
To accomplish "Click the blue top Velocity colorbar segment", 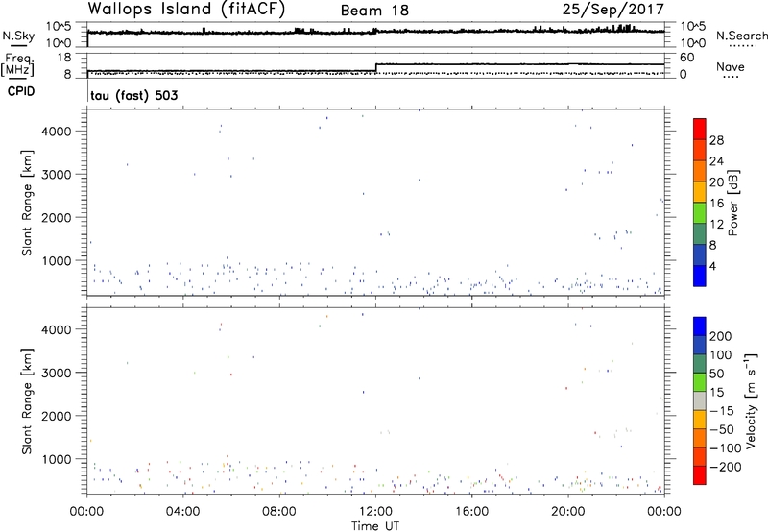I will pos(700,326).
